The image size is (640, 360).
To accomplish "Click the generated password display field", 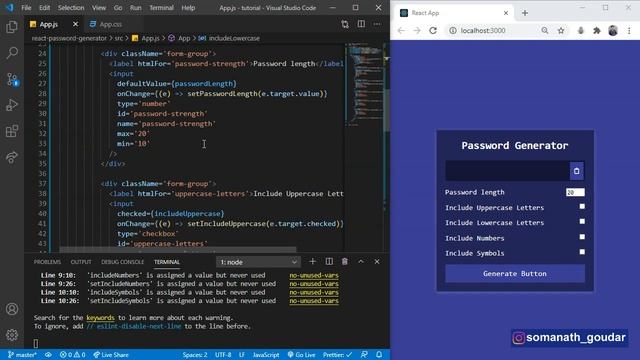I will 507,171.
